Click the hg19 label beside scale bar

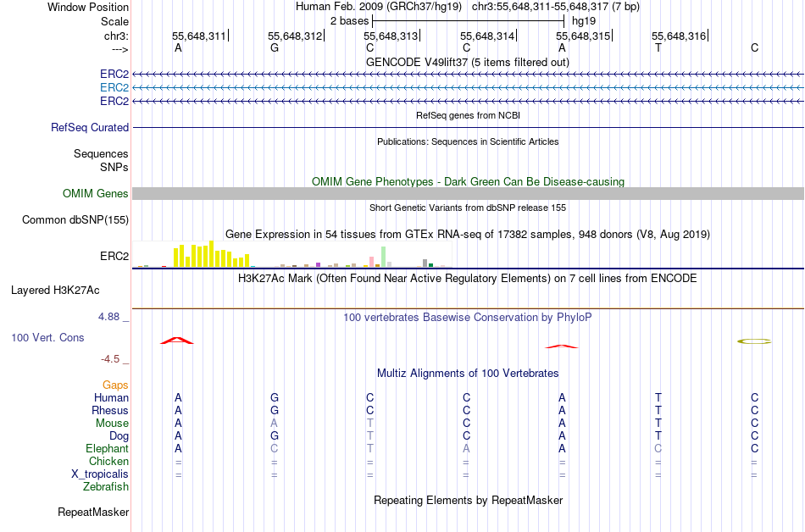pyautogui.click(x=584, y=21)
